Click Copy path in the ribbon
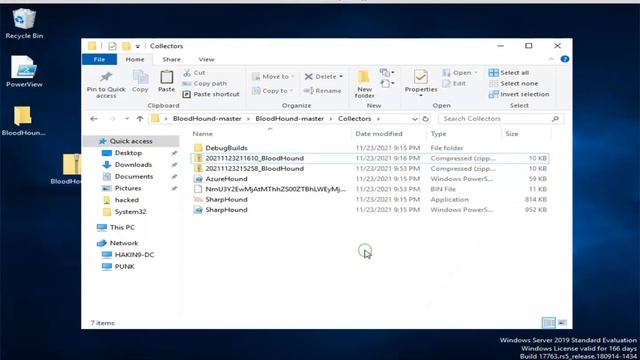 coord(205,83)
